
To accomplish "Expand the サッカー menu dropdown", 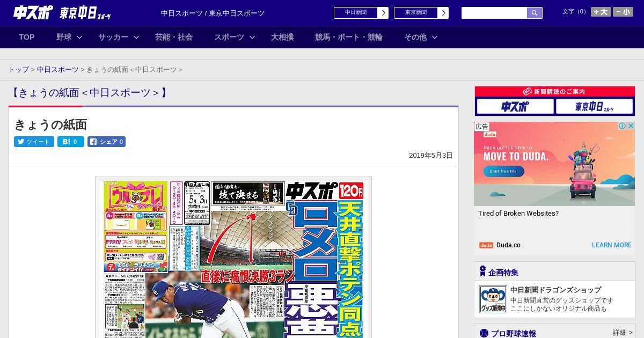I will [119, 37].
